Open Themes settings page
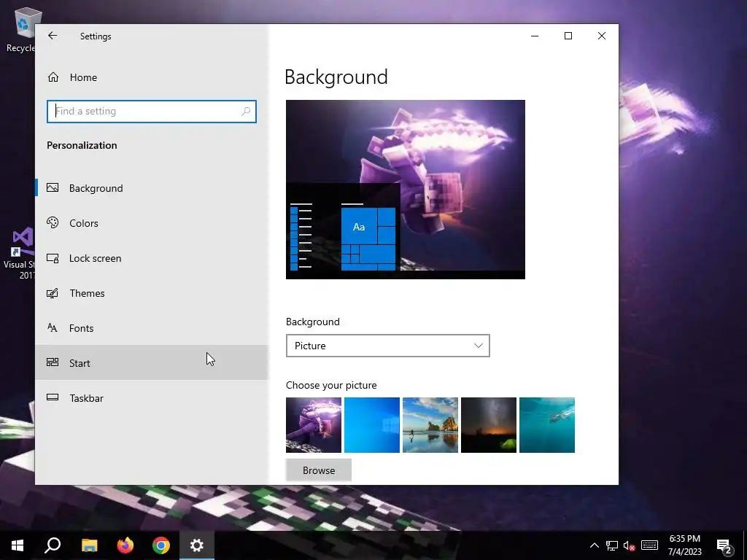Image resolution: width=747 pixels, height=560 pixels. pyautogui.click(x=152, y=293)
